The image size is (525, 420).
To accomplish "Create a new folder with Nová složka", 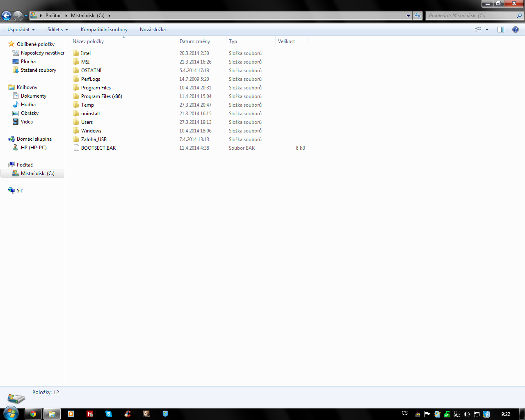I will 153,30.
